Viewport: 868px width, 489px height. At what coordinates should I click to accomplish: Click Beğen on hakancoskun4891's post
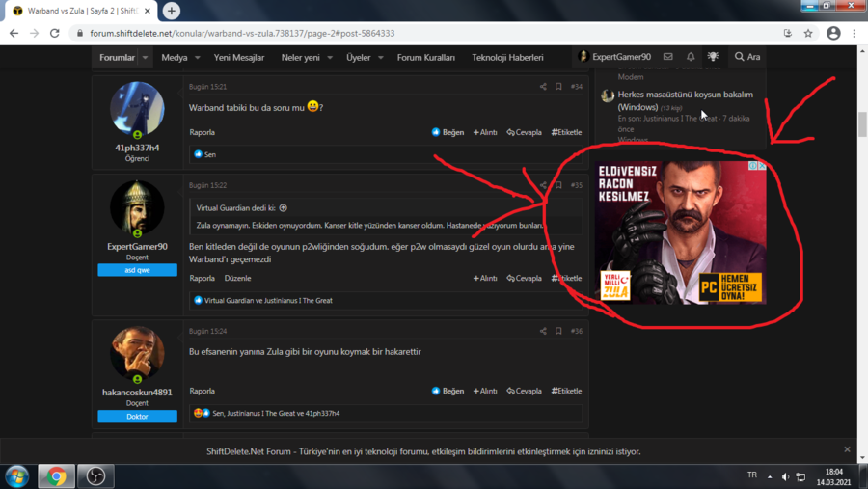click(x=448, y=391)
